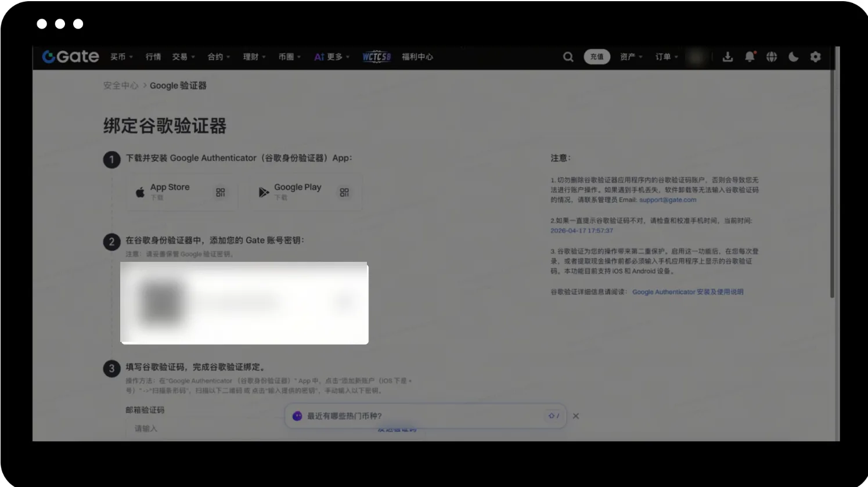Image resolution: width=868 pixels, height=487 pixels.
Task: Open the 资产 dropdown
Action: tap(631, 57)
